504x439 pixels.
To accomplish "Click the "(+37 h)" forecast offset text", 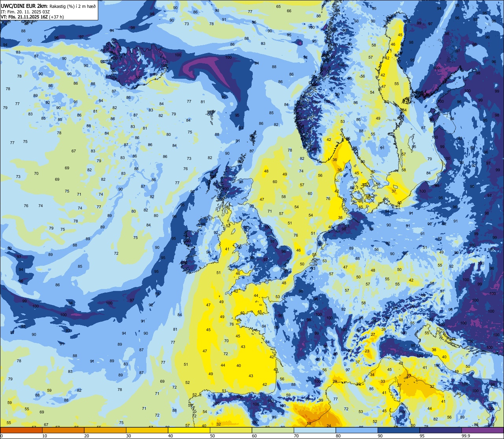I will [x=56, y=17].
